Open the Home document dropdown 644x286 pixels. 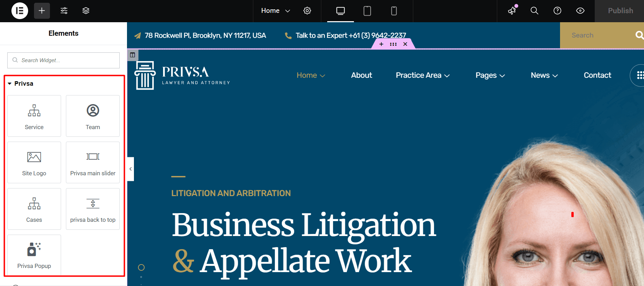pos(276,11)
